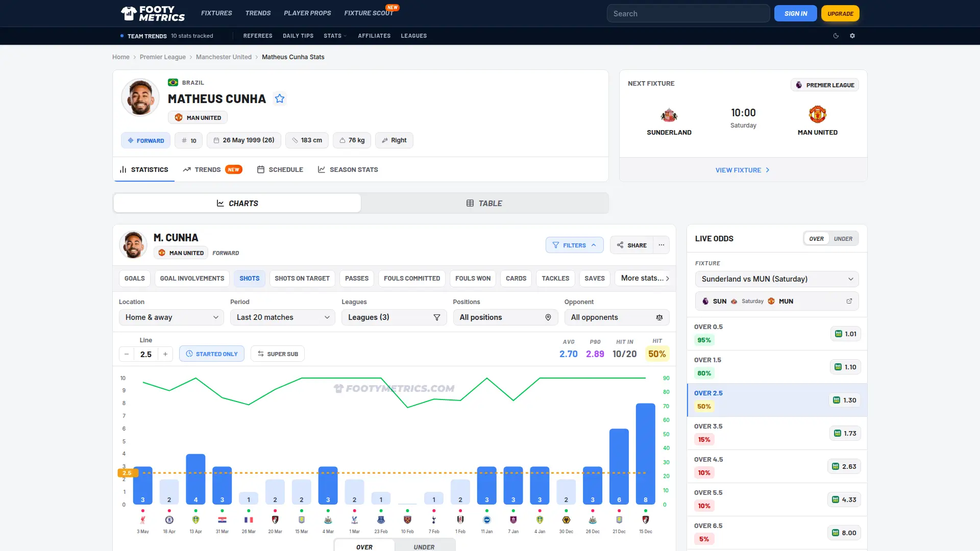980x551 pixels.
Task: Click the Over 4.5 odds 2.63 badge
Action: pyautogui.click(x=844, y=466)
